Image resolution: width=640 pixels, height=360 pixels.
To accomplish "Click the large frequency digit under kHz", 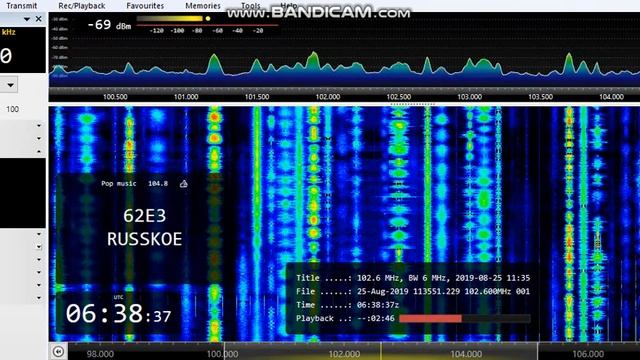I will point(6,56).
